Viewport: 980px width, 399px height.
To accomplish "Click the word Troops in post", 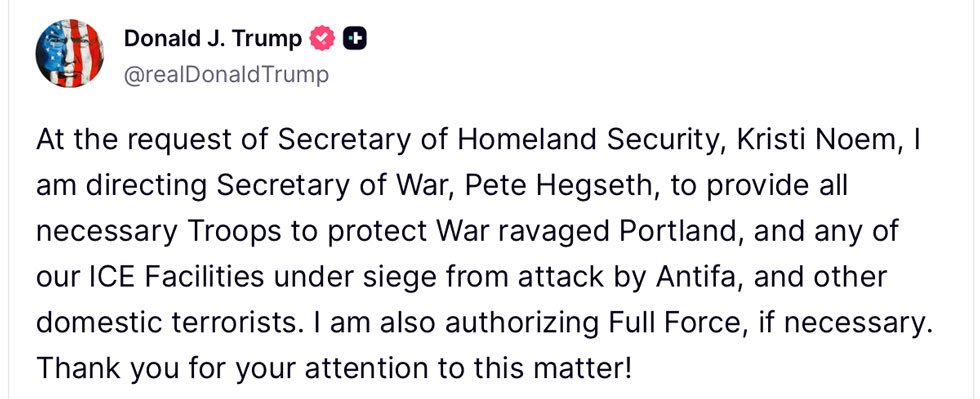I will pos(232,233).
